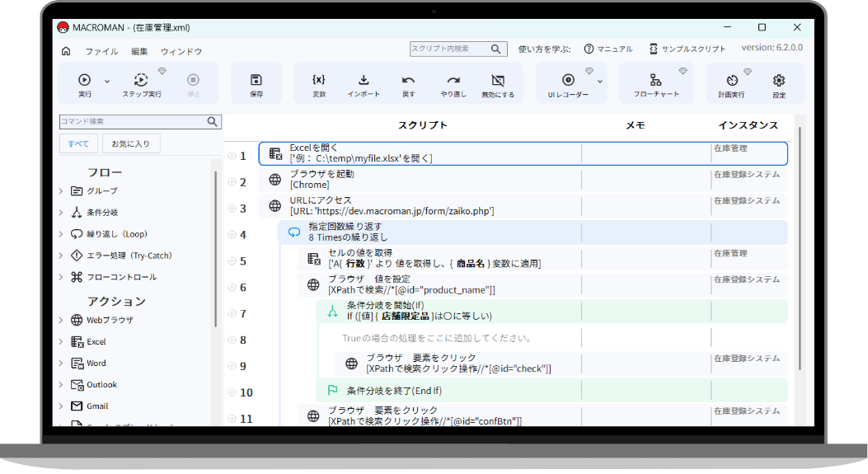Click magnifier in コマンド検索 box
Screen dimensions: 868x474
pos(212,121)
